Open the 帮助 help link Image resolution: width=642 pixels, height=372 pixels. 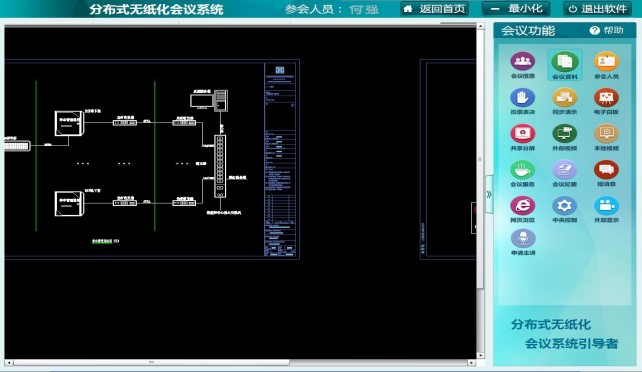(606, 30)
